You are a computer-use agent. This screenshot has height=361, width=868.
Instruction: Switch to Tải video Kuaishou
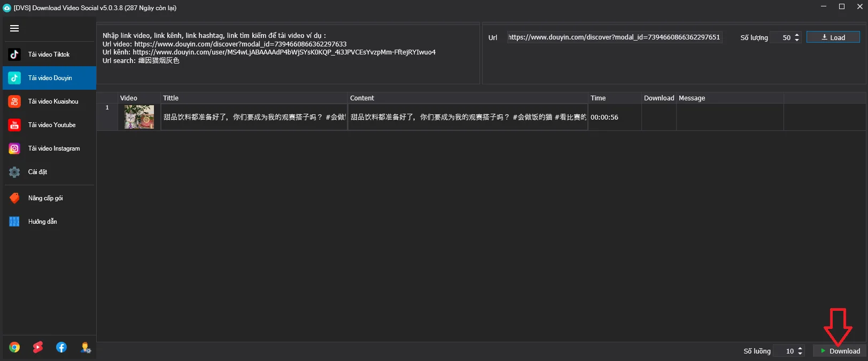coord(49,101)
